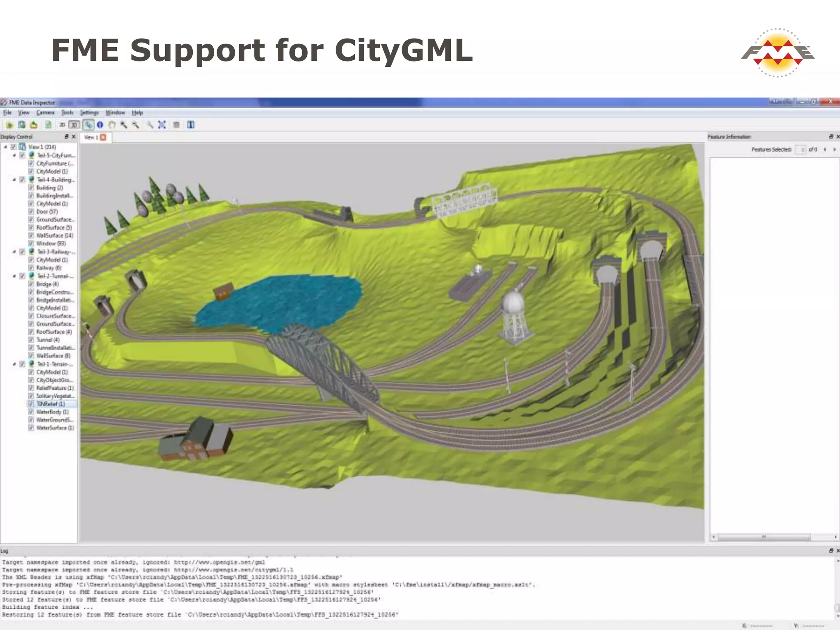Uncheck the Building (2) layer checkbox
840x630 pixels.
(x=31, y=188)
